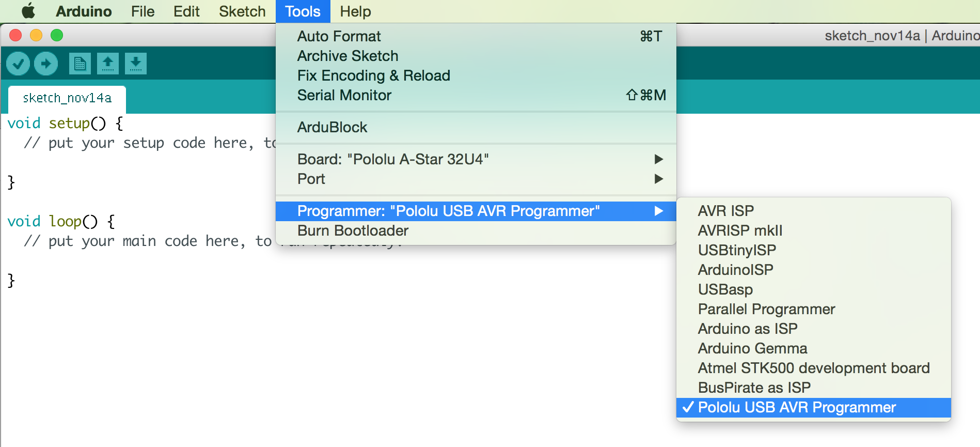Click the Open sketch up-arrow icon

coord(108,64)
